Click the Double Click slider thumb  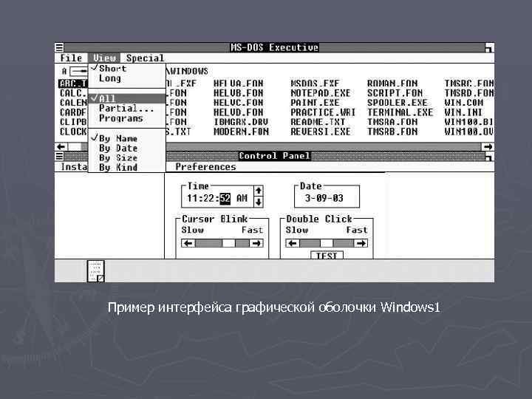coord(327,243)
